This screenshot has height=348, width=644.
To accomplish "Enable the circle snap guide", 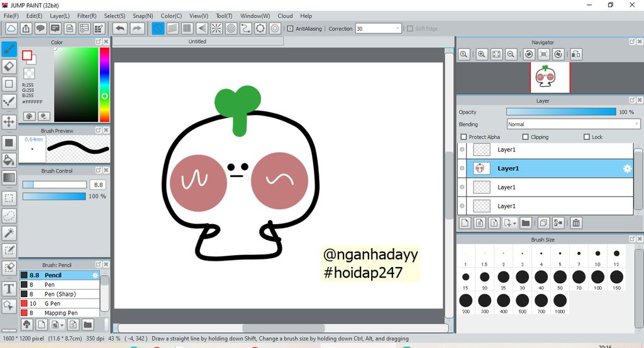I will tap(231, 28).
